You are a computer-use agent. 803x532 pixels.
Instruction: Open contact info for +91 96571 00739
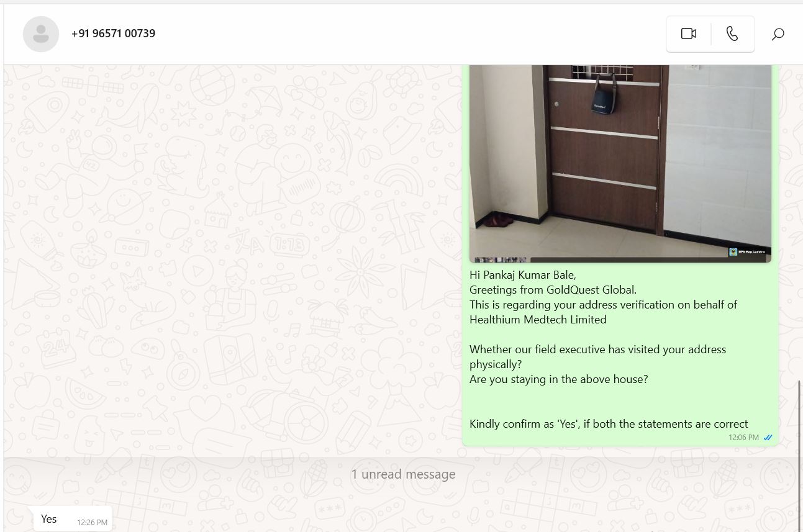[x=113, y=34]
